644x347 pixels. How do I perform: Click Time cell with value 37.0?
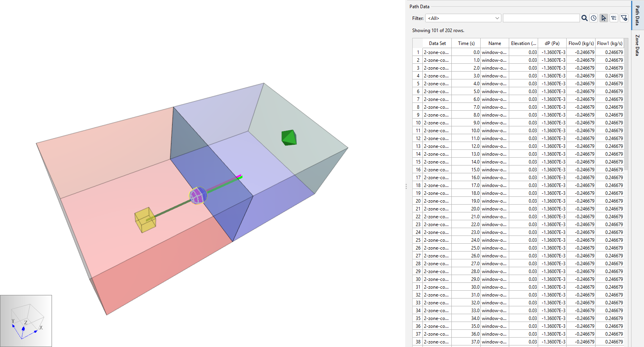tap(466, 342)
